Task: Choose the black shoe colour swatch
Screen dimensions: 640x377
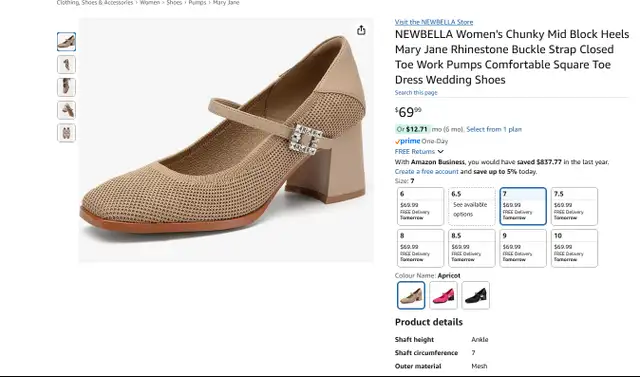Action: tap(476, 295)
